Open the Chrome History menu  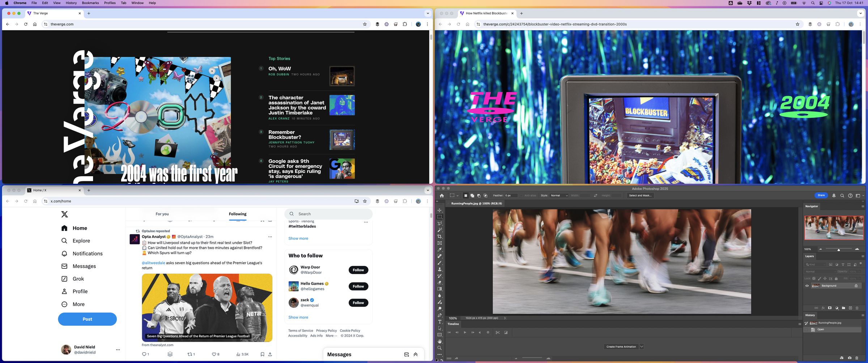click(x=71, y=3)
